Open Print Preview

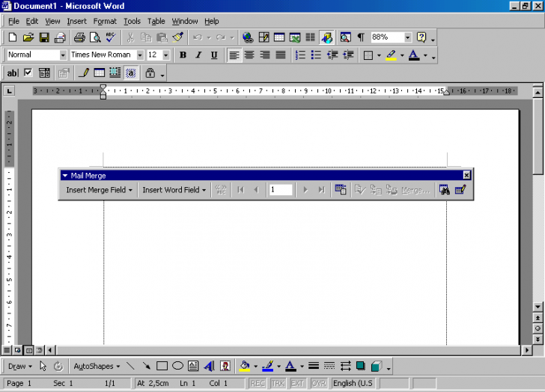(95, 37)
